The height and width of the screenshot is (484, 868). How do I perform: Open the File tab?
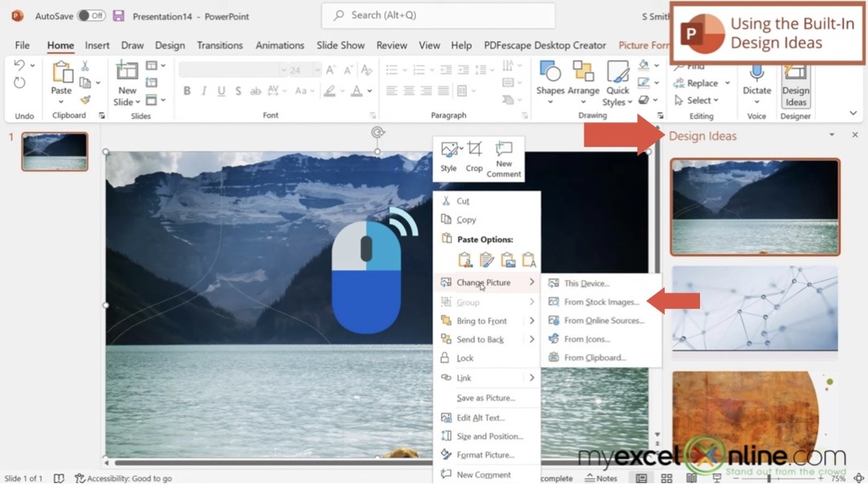23,45
